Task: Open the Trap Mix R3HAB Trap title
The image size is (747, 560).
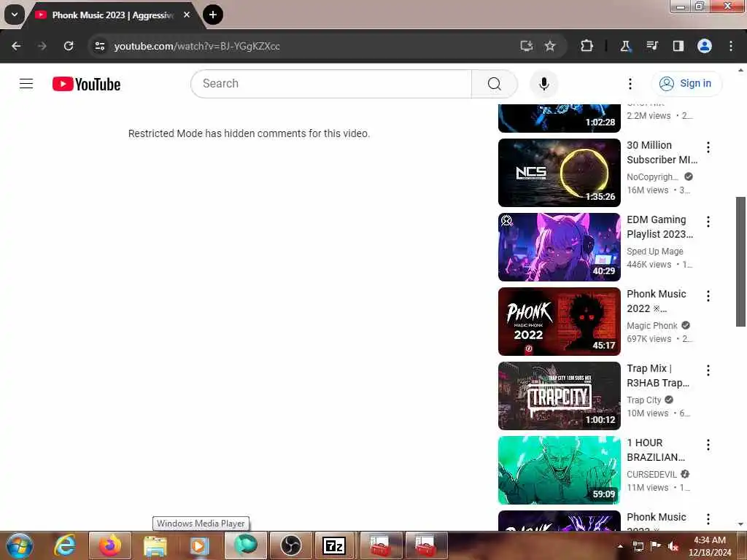Action: 658,376
